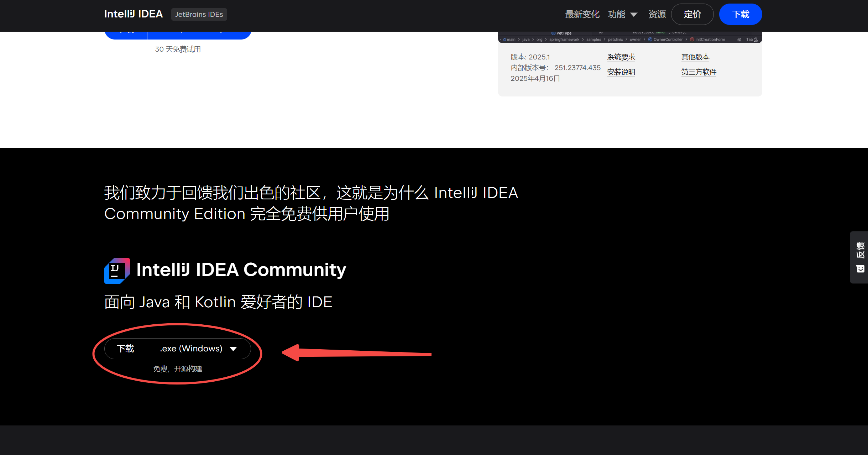Screen dimensions: 868x455
Task: Click the dropdown arrow next to .exe (Windows)
Action: [233, 349]
